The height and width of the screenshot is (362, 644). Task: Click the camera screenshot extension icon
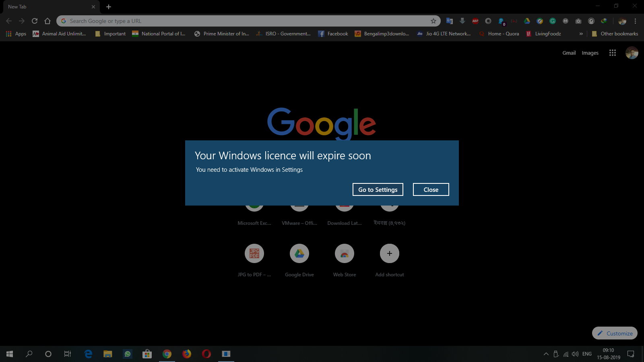click(578, 21)
